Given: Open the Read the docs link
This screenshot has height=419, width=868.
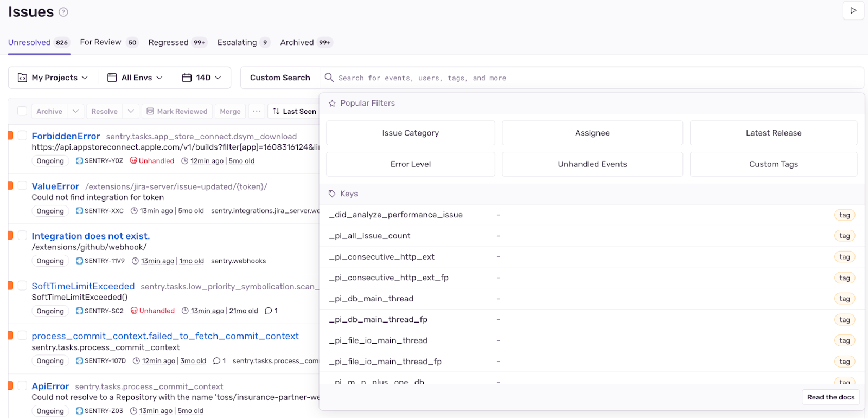Looking at the screenshot, I should pos(831,397).
